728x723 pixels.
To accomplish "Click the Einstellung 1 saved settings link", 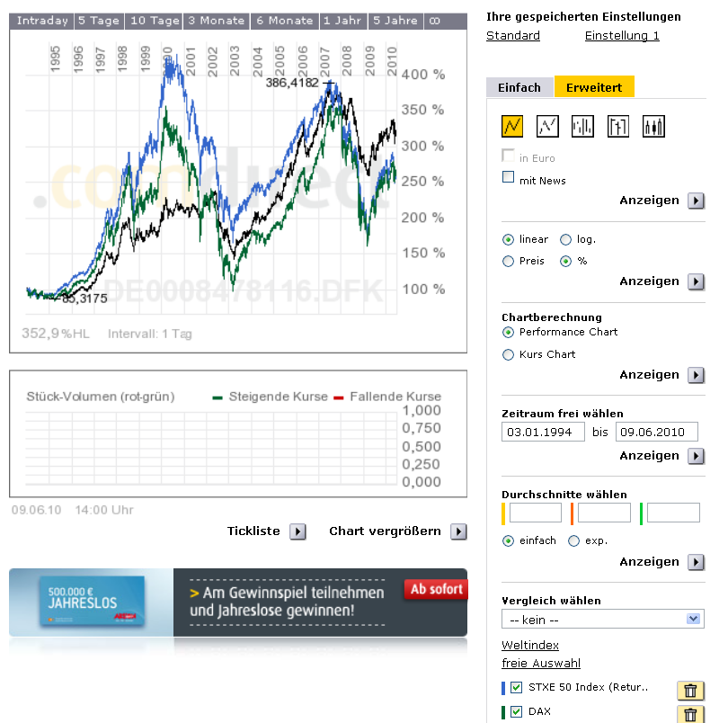I will pyautogui.click(x=622, y=35).
